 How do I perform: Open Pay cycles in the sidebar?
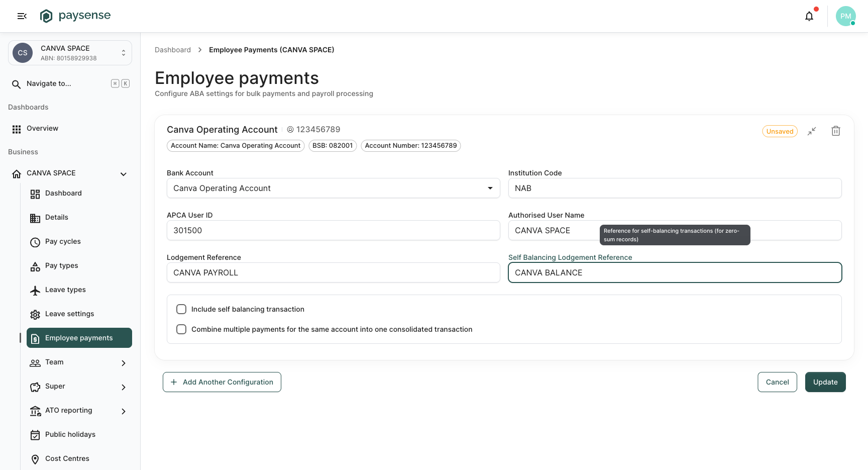[x=79, y=241]
